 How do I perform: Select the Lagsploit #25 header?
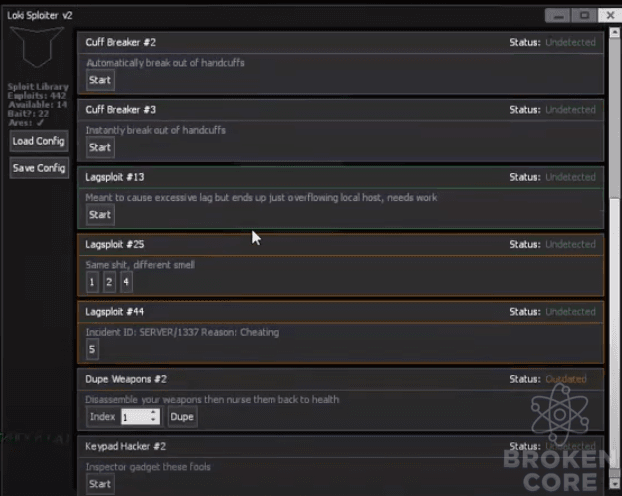point(340,244)
